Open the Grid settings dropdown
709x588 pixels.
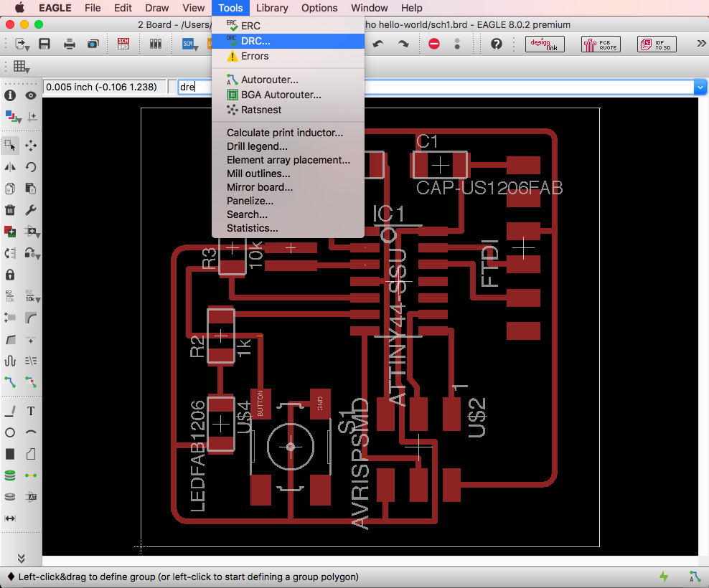click(x=22, y=67)
